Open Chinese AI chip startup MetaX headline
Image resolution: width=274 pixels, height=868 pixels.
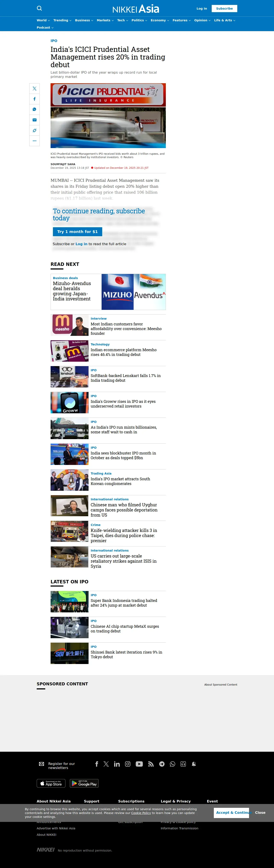tap(125, 629)
